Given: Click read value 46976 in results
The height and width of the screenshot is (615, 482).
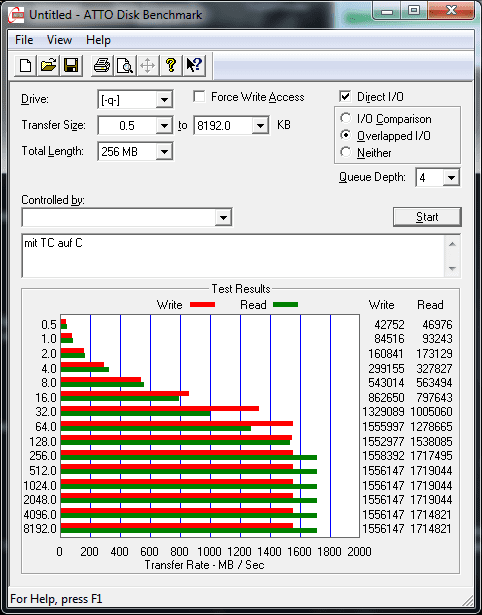Looking at the screenshot, I should tap(437, 325).
